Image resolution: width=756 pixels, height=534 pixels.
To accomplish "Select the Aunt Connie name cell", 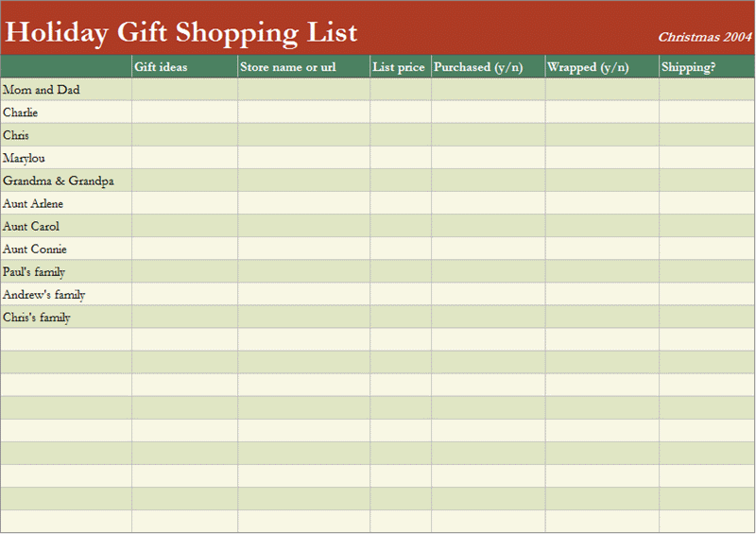I will [66, 249].
